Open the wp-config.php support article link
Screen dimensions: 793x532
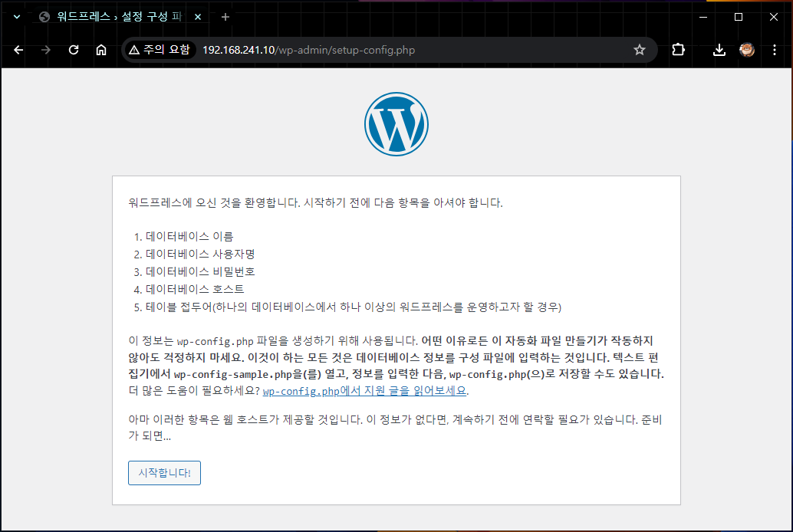[x=364, y=391]
